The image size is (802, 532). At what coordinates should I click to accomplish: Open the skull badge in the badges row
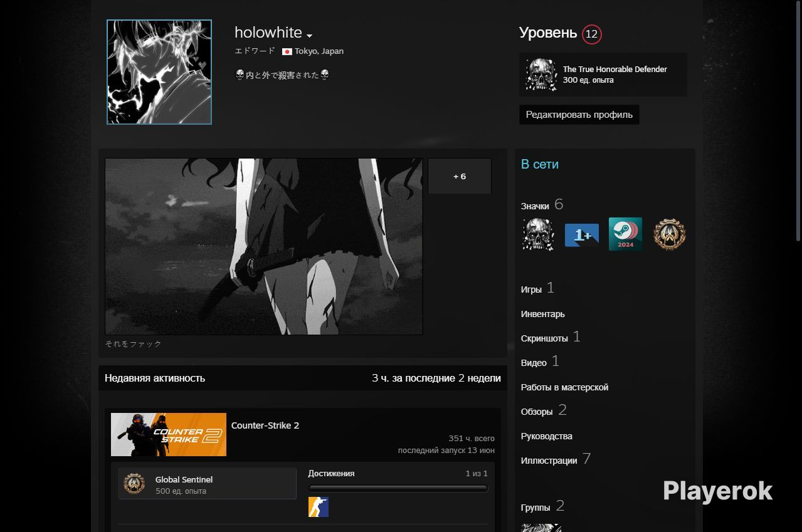[538, 234]
